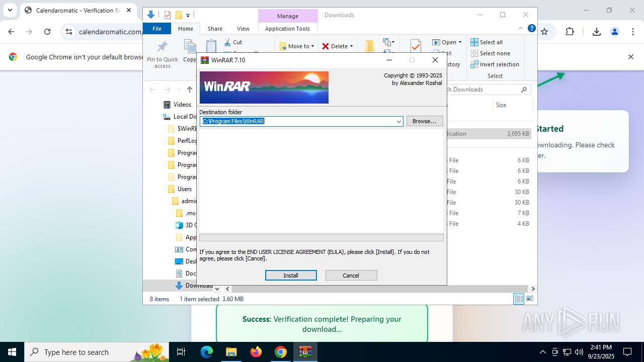Open the Application Tools ribbon tab
Image resolution: width=644 pixels, height=362 pixels.
pyautogui.click(x=287, y=29)
